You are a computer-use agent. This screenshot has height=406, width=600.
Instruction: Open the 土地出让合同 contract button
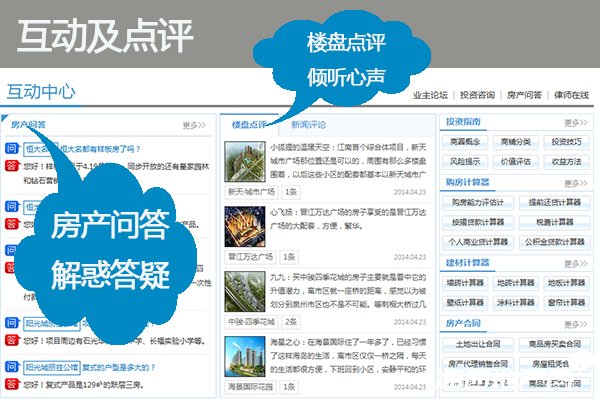475,343
